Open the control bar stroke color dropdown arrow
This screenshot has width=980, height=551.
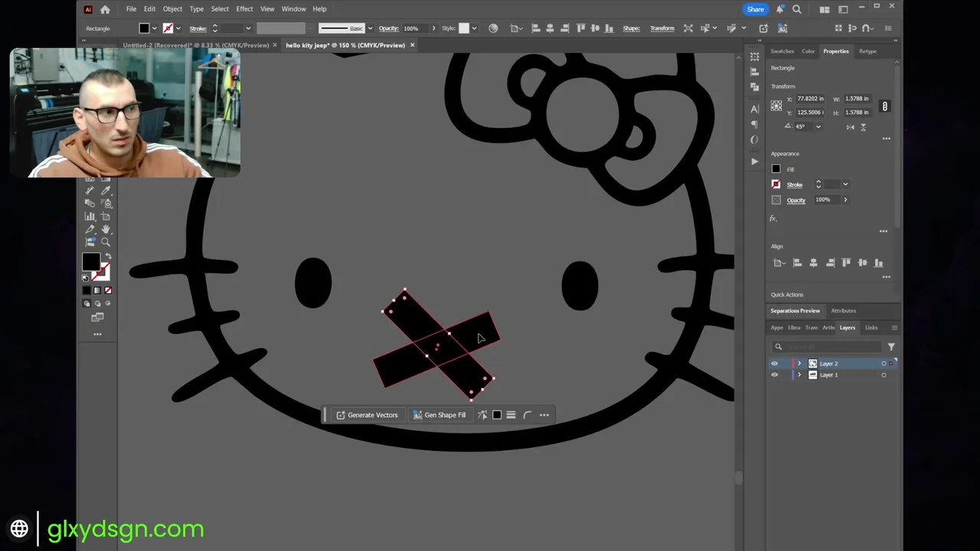pyautogui.click(x=178, y=28)
